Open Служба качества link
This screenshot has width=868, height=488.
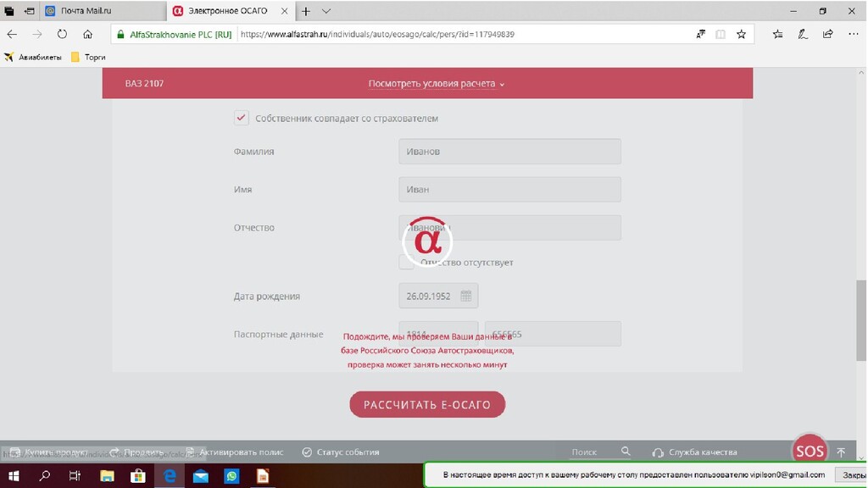pyautogui.click(x=695, y=452)
